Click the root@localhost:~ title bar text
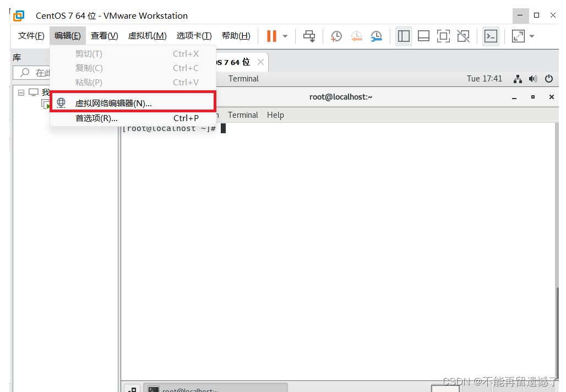Screen dimensions: 566x392 [341, 97]
